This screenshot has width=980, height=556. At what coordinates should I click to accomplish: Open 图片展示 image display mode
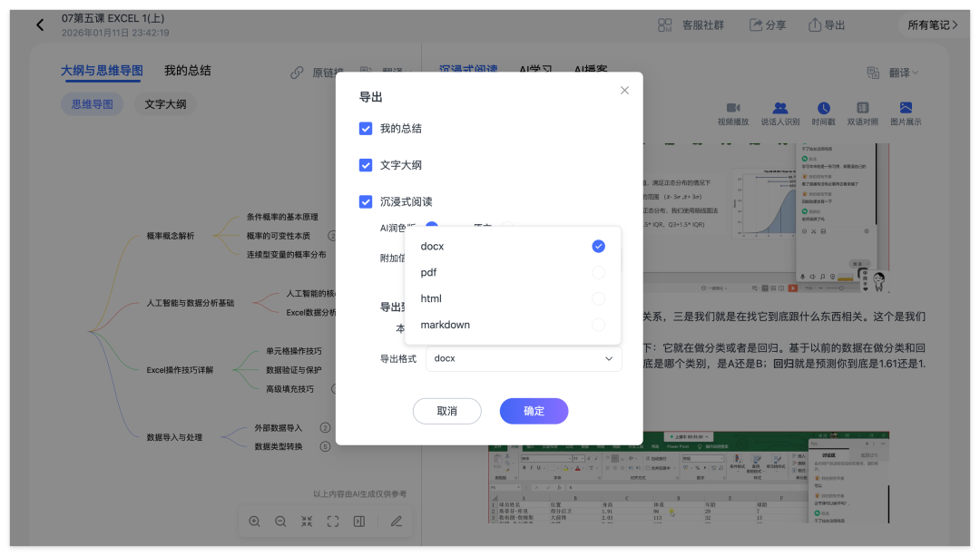point(906,113)
